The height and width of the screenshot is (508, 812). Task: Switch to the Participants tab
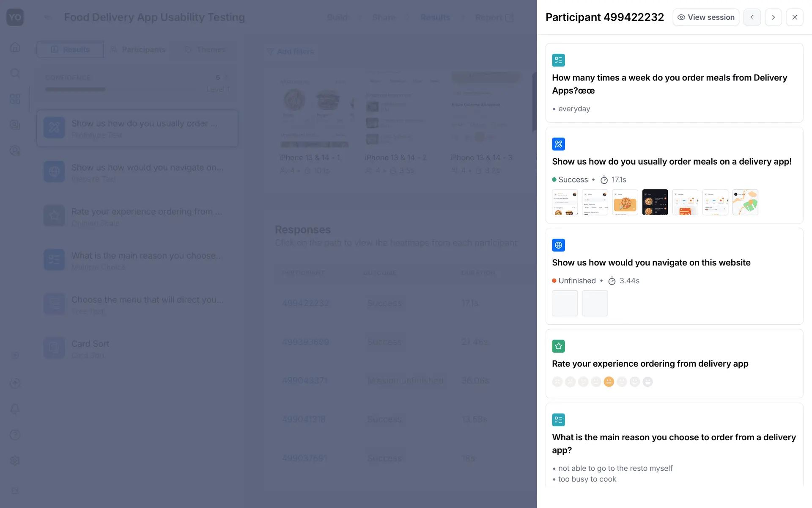(137, 50)
